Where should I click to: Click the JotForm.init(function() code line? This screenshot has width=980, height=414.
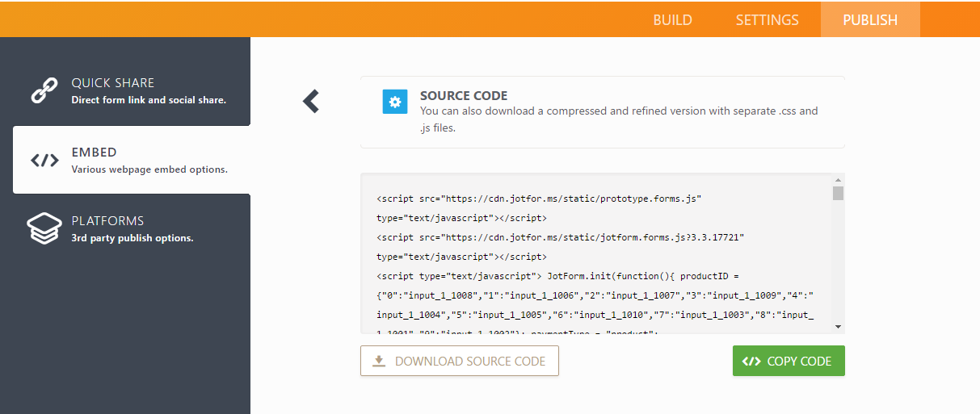coord(557,276)
